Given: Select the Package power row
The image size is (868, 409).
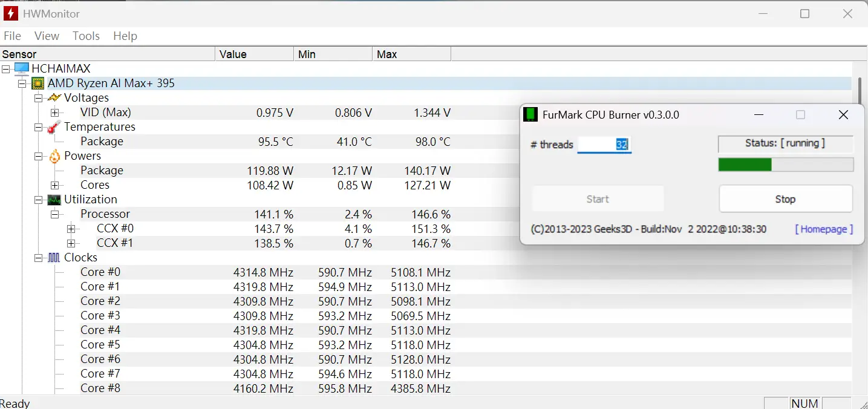Looking at the screenshot, I should tap(266, 171).
